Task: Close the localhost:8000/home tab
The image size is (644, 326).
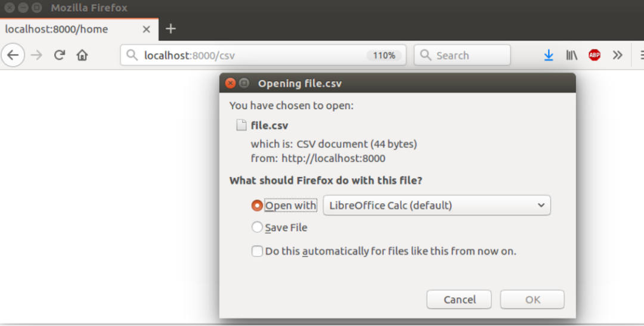Action: click(x=146, y=29)
